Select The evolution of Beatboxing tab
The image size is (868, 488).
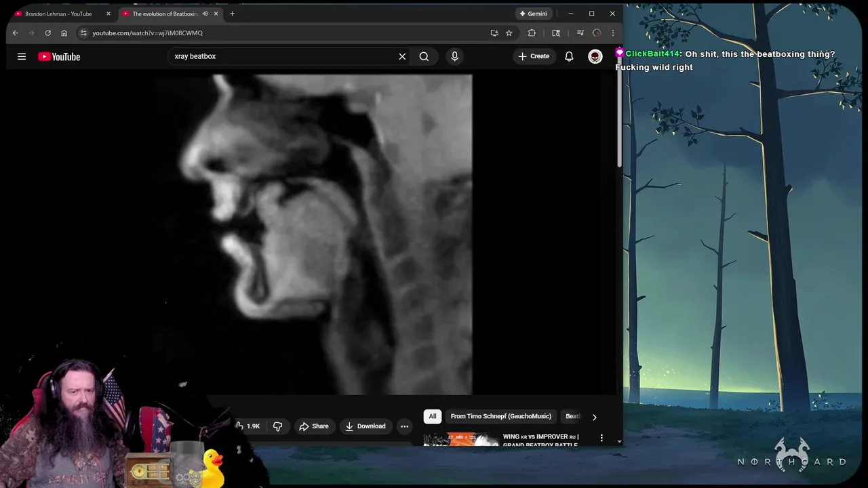pyautogui.click(x=165, y=14)
